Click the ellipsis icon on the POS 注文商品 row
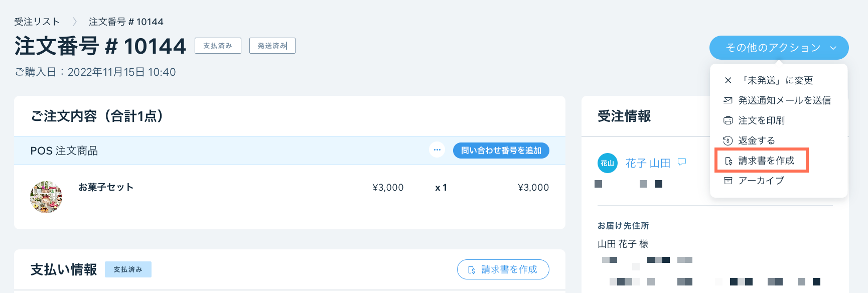 [437, 150]
